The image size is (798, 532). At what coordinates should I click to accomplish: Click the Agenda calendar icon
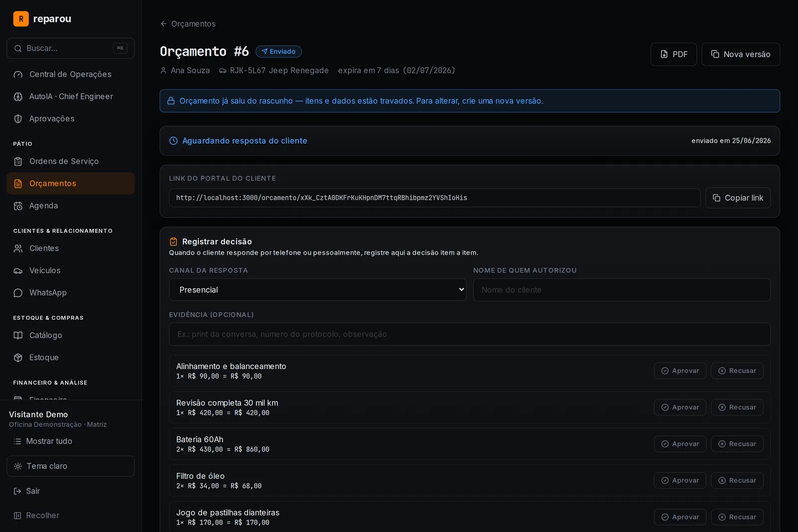coord(18,206)
